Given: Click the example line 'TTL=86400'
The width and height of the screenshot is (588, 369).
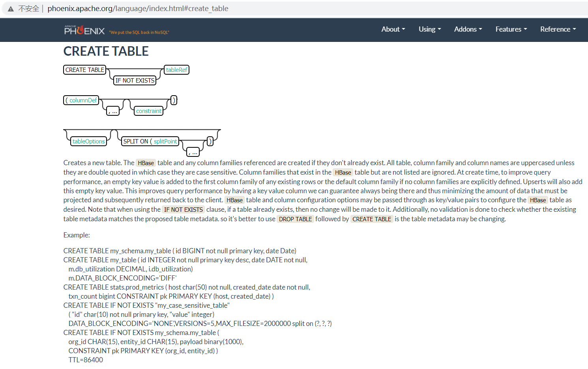Looking at the screenshot, I should click(86, 360).
